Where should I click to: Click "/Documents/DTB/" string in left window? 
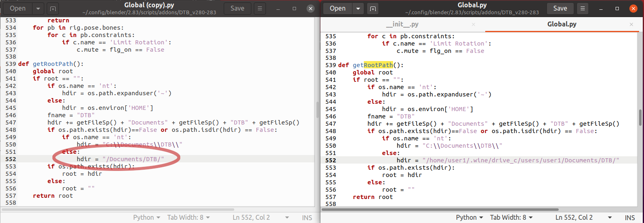point(133,159)
